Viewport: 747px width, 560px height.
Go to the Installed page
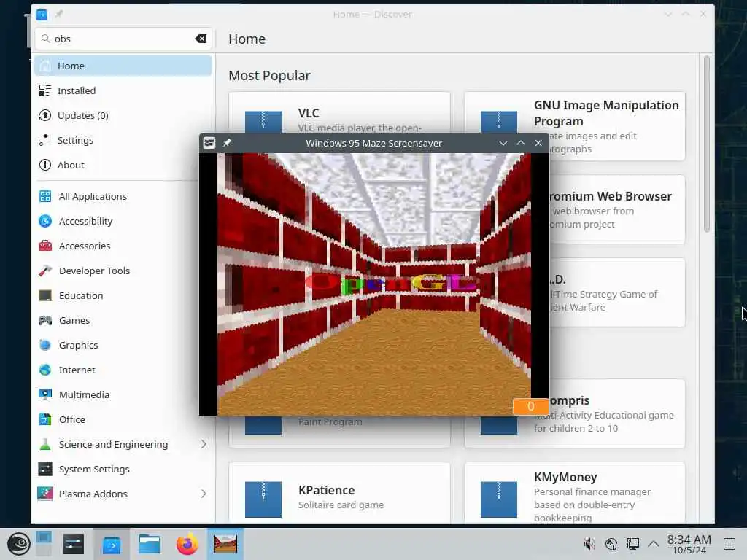point(123,90)
